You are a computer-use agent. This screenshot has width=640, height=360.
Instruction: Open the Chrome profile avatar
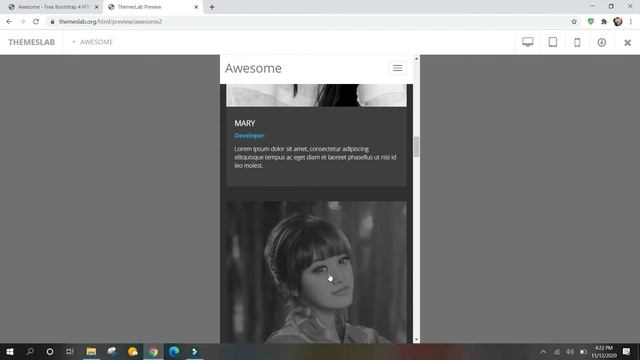click(618, 22)
